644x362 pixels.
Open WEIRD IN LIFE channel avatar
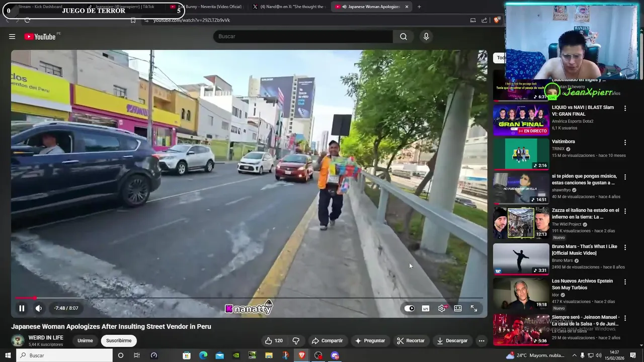[18, 340]
